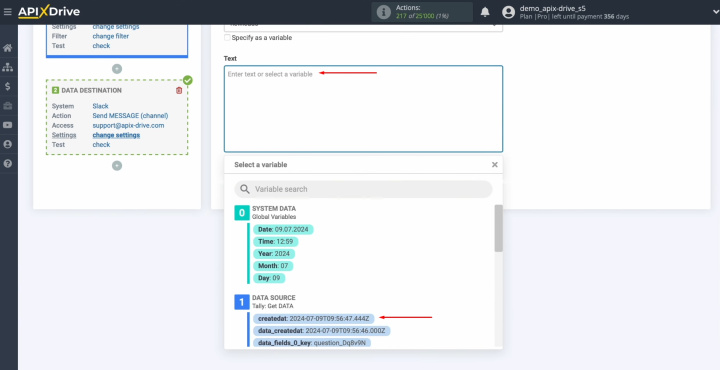Click the ApiX-Drive logo
Viewport: 720px width, 370px height.
click(x=49, y=12)
